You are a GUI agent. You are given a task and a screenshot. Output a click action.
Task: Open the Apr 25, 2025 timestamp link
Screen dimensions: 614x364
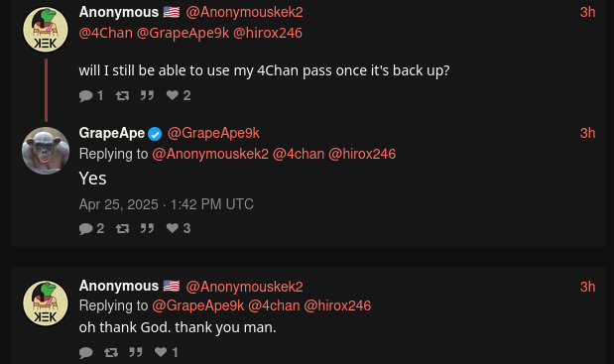(167, 204)
